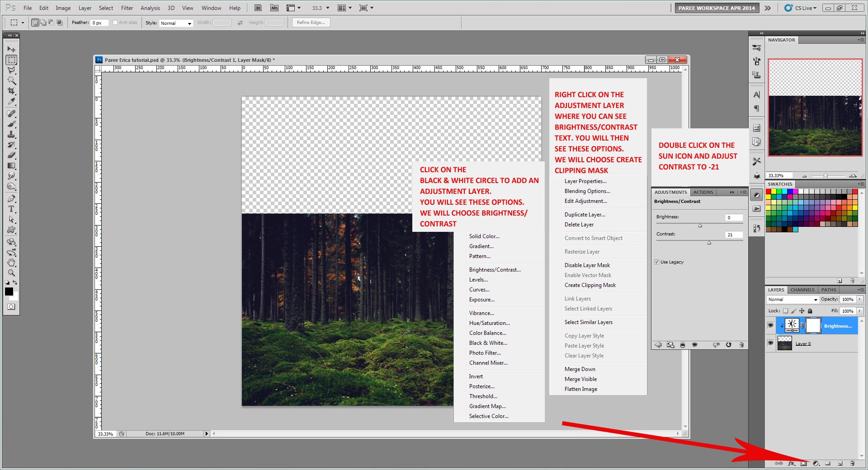868x470 pixels.
Task: Click the Brightness value input field
Action: 734,217
